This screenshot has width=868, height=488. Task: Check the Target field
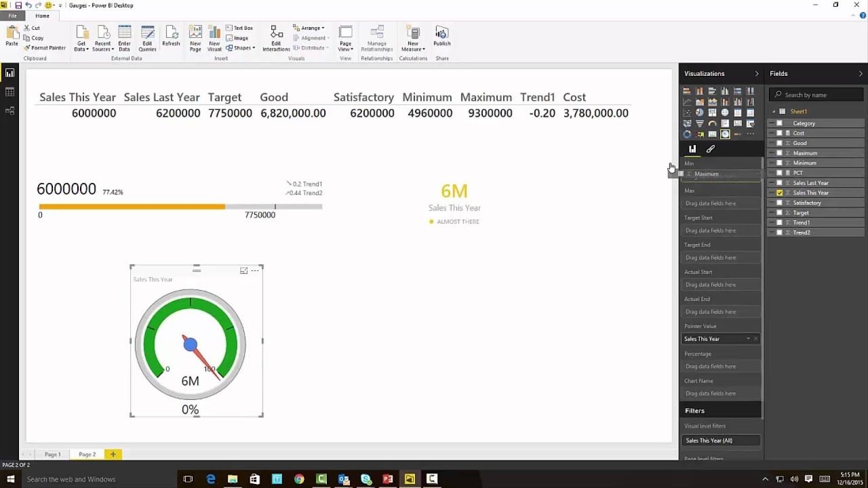pos(779,213)
